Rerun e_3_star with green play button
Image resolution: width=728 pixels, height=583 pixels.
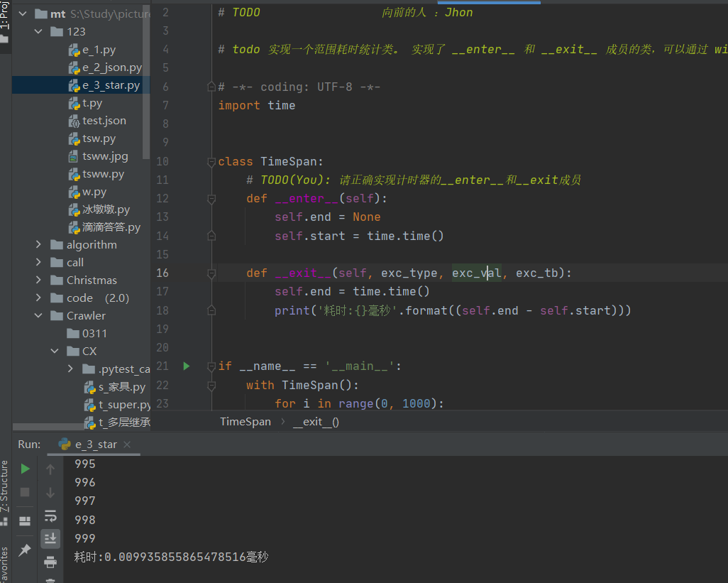(25, 469)
